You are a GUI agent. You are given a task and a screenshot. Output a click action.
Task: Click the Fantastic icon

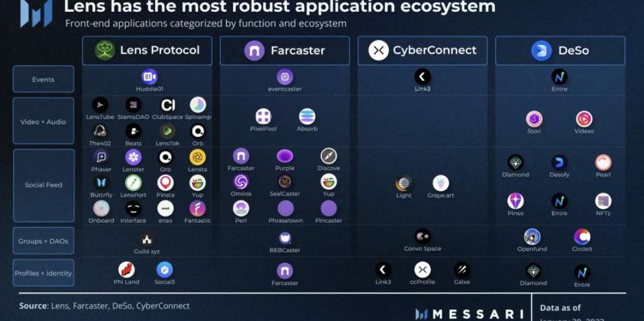coord(197,208)
